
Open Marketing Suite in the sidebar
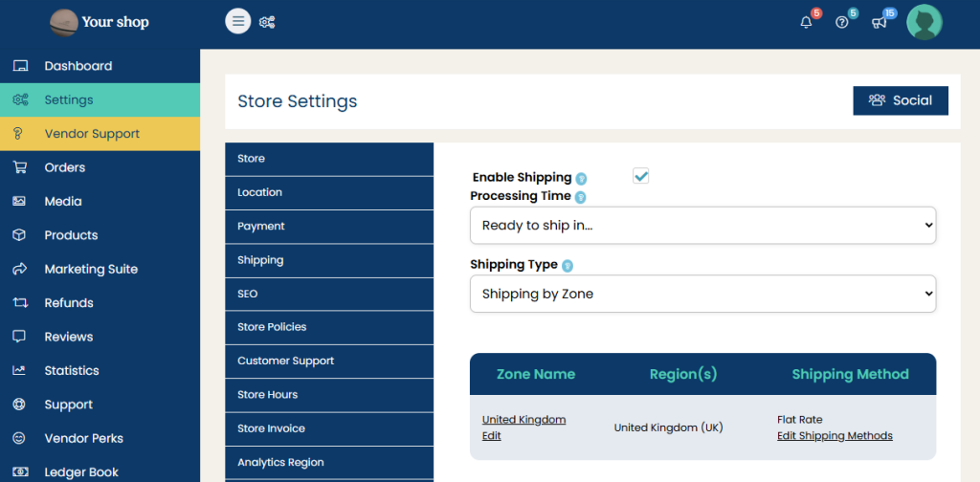91,269
